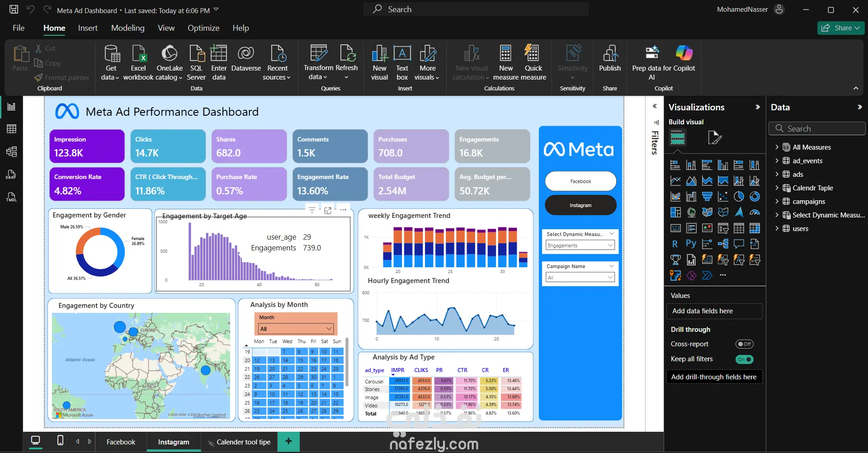The image size is (868, 453).
Task: Add an R script visual
Action: click(x=675, y=244)
